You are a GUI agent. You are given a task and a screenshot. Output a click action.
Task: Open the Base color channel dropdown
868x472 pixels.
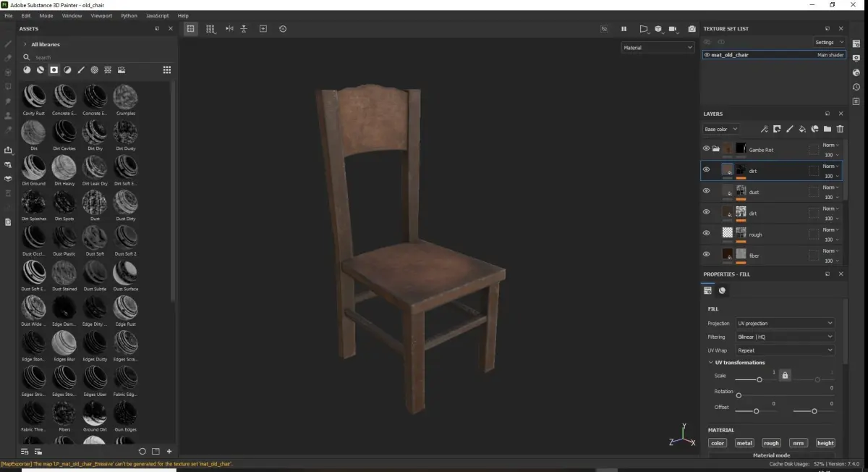pyautogui.click(x=720, y=129)
